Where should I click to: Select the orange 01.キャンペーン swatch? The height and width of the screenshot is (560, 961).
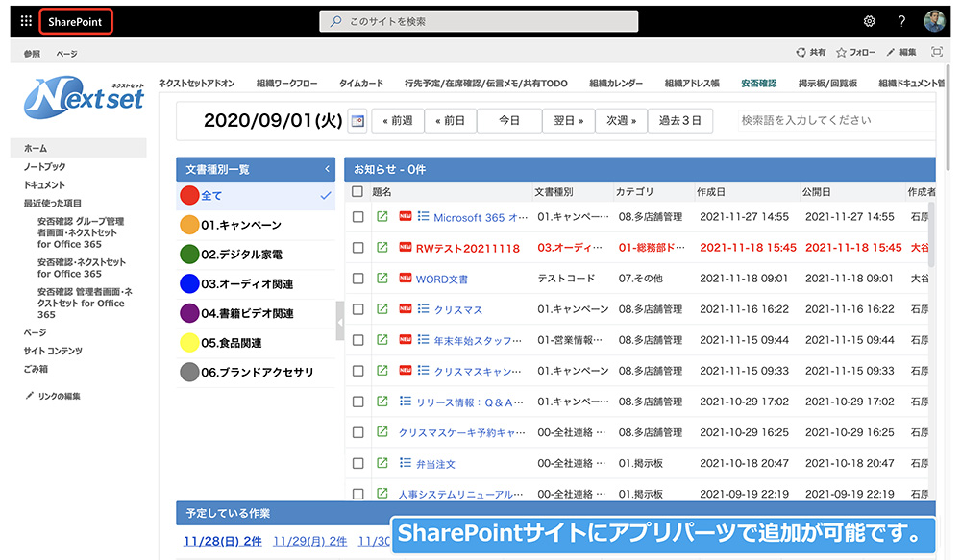click(x=189, y=225)
